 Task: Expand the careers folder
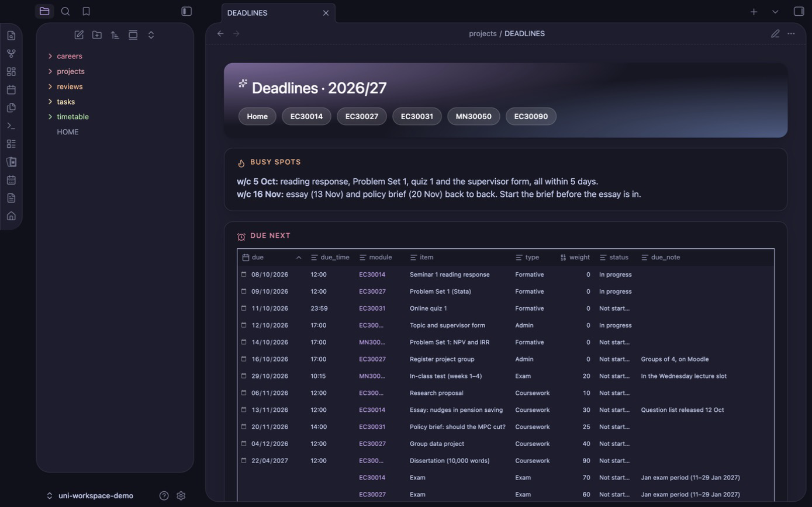tap(70, 56)
